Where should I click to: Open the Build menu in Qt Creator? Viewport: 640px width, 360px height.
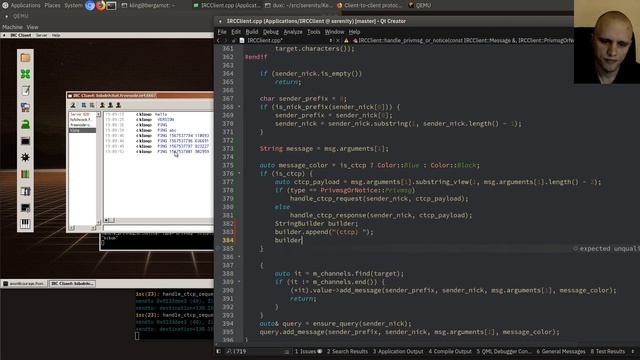[252, 32]
